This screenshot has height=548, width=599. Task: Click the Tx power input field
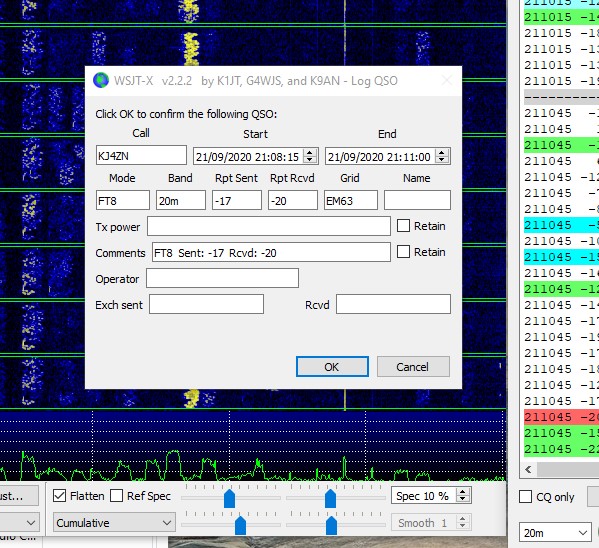pyautogui.click(x=269, y=226)
